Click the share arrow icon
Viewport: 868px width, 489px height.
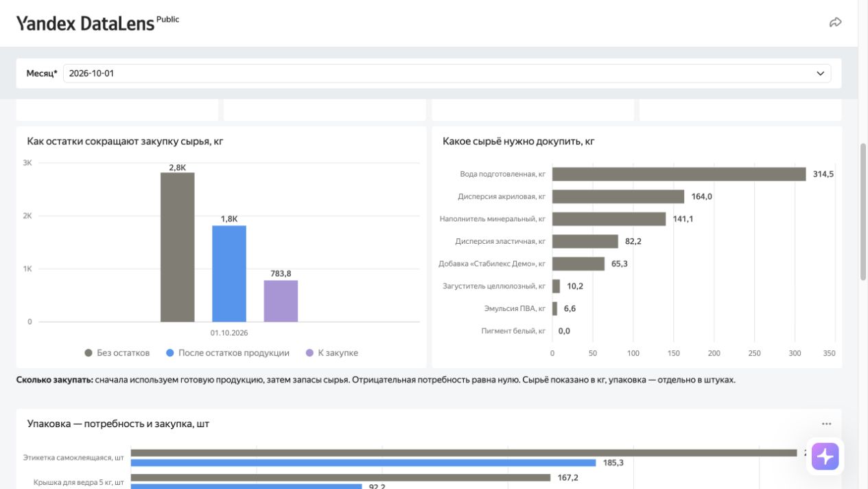pos(835,23)
